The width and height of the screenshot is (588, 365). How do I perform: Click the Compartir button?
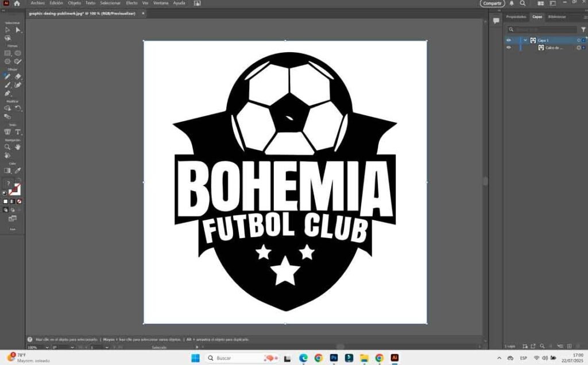(492, 3)
